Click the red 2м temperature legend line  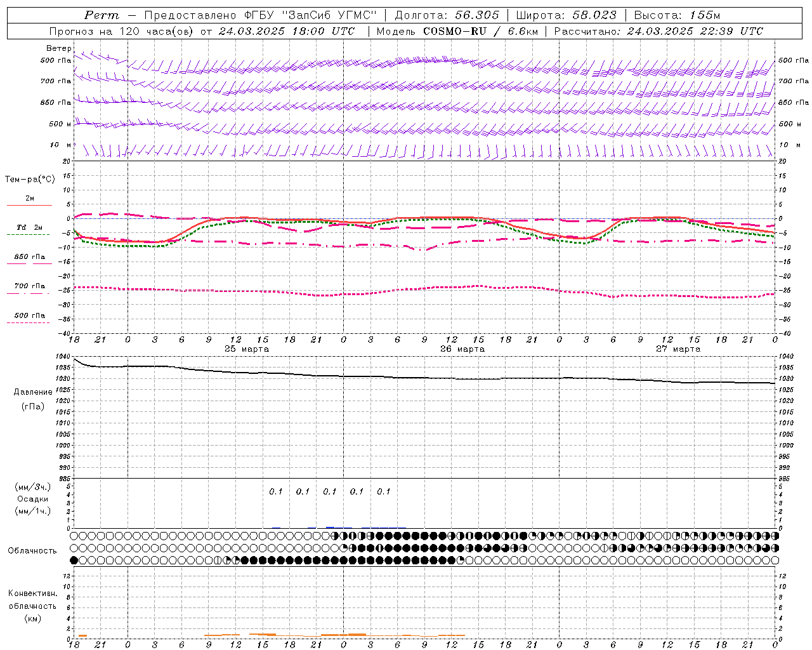click(x=29, y=205)
